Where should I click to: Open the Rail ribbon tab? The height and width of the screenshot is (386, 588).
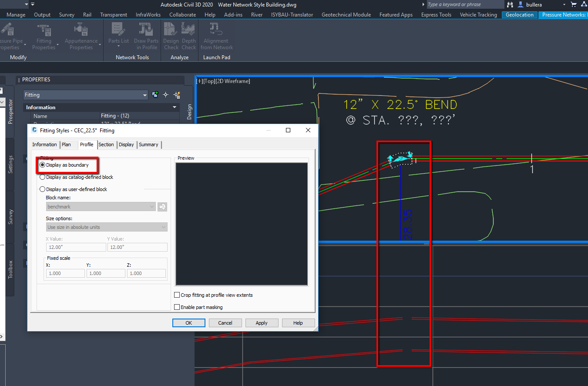pyautogui.click(x=87, y=15)
